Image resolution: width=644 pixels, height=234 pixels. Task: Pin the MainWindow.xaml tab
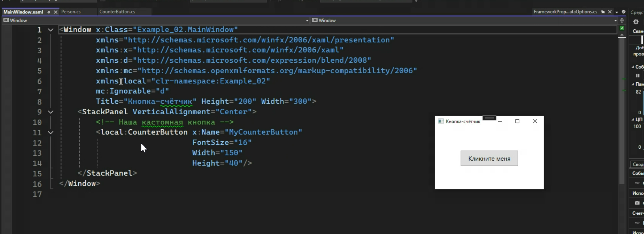point(49,12)
